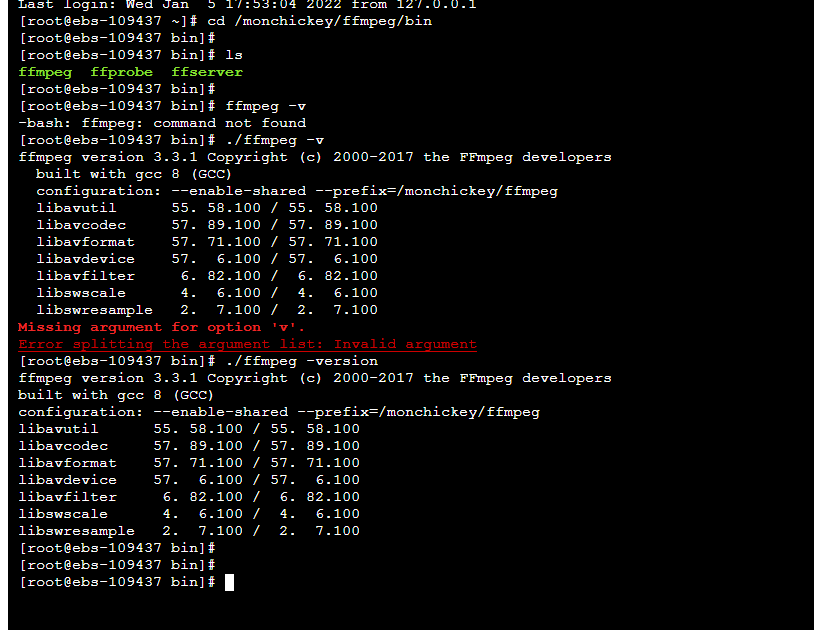Click the 'ls' command text
The width and height of the screenshot is (814, 630).
point(234,55)
